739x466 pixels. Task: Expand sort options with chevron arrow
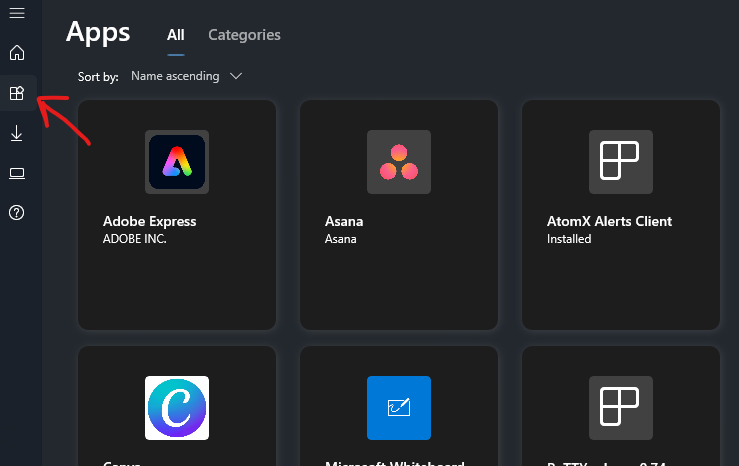(x=236, y=76)
